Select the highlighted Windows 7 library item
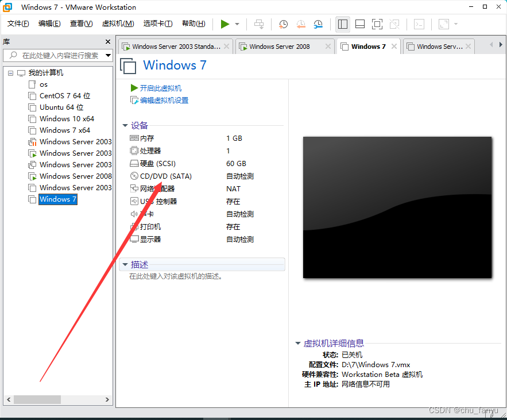Image resolution: width=507 pixels, height=420 pixels. 57,199
